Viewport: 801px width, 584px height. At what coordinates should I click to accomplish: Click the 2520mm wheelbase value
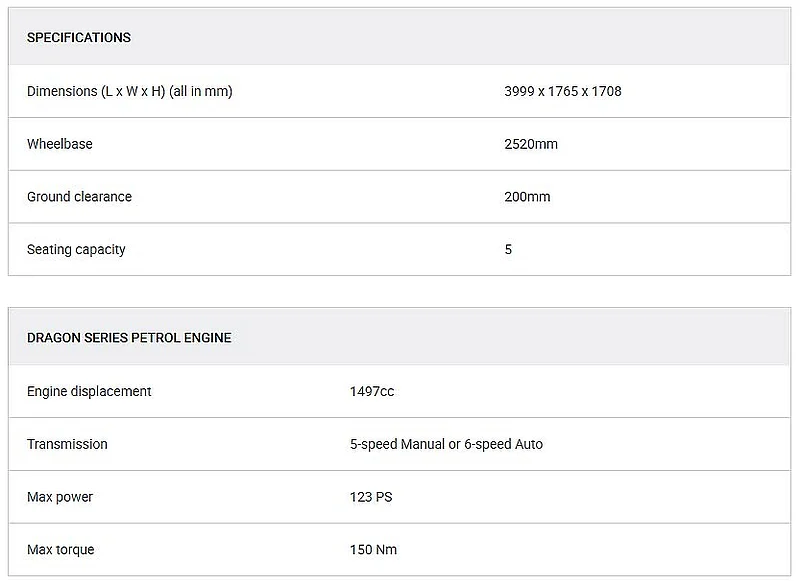tap(530, 144)
